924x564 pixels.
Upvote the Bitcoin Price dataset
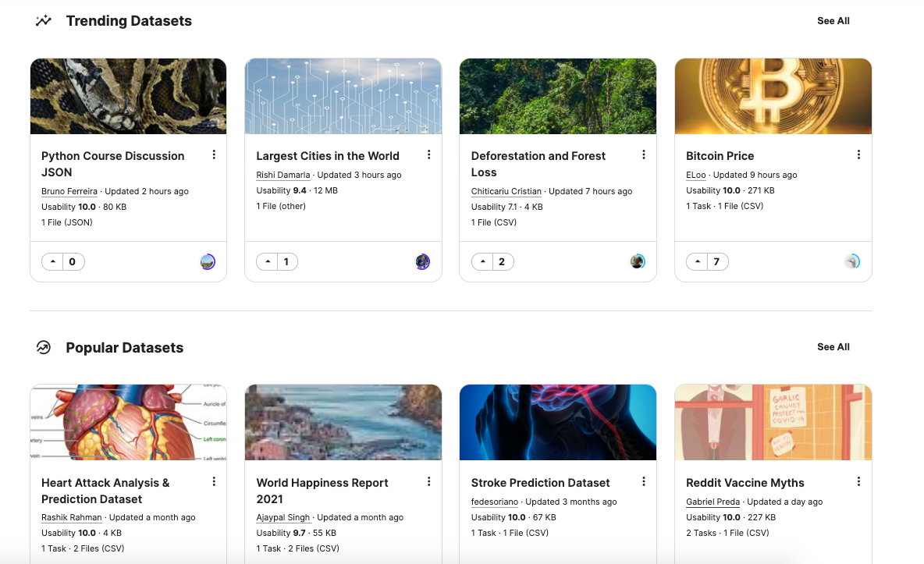tap(697, 261)
